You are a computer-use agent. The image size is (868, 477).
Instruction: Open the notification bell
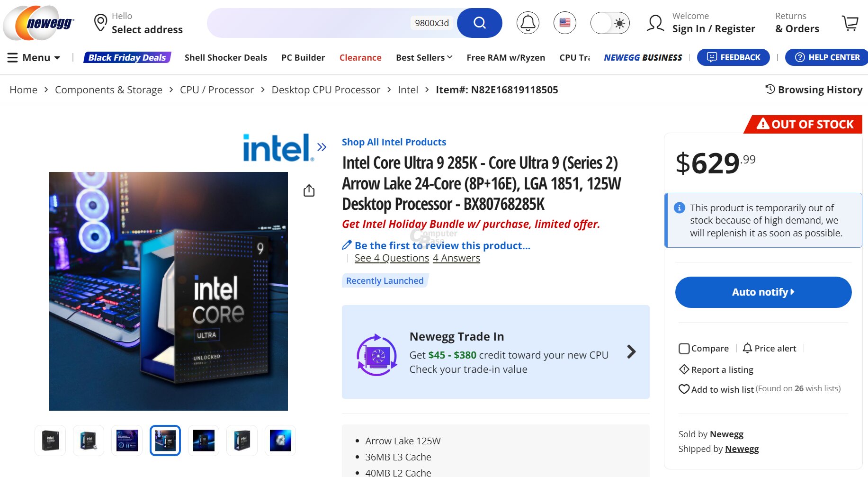pyautogui.click(x=528, y=22)
